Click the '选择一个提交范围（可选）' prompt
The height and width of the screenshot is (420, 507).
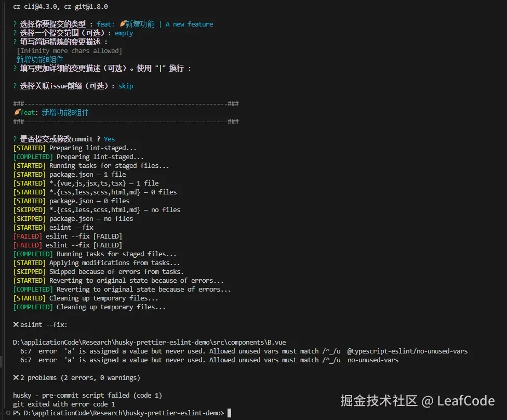tap(62, 33)
